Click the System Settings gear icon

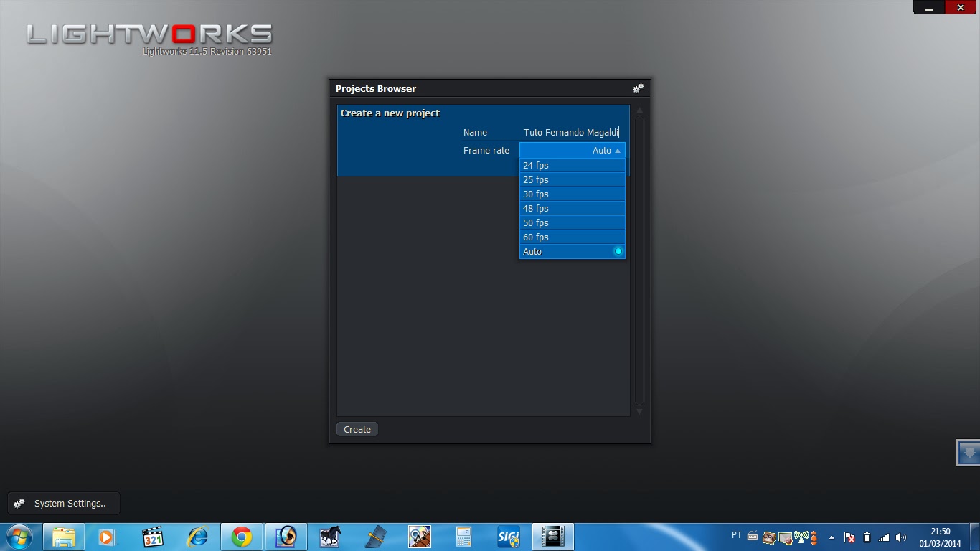(19, 504)
